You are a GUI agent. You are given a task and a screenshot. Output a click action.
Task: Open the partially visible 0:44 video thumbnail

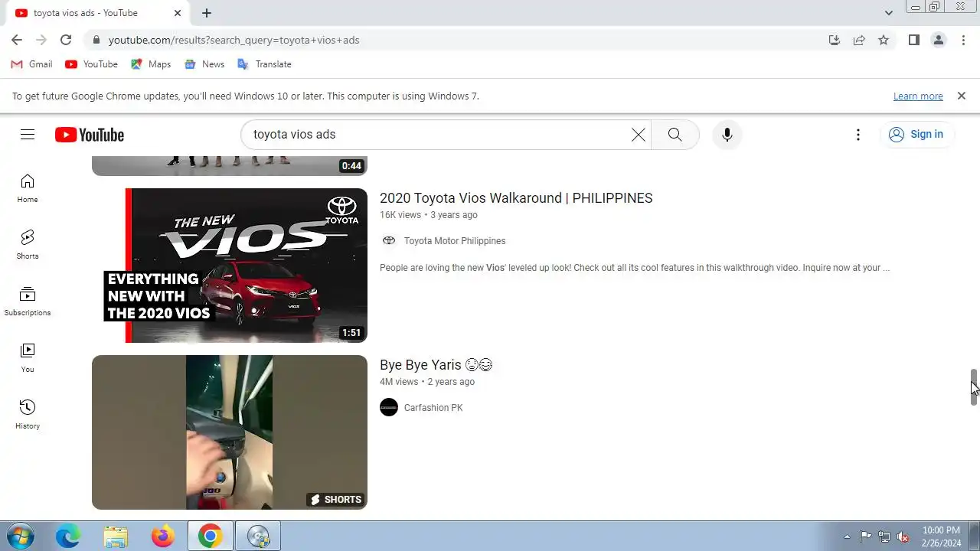pyautogui.click(x=230, y=165)
